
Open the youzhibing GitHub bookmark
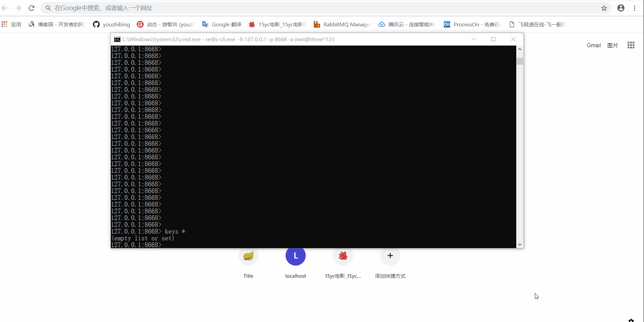pyautogui.click(x=112, y=24)
